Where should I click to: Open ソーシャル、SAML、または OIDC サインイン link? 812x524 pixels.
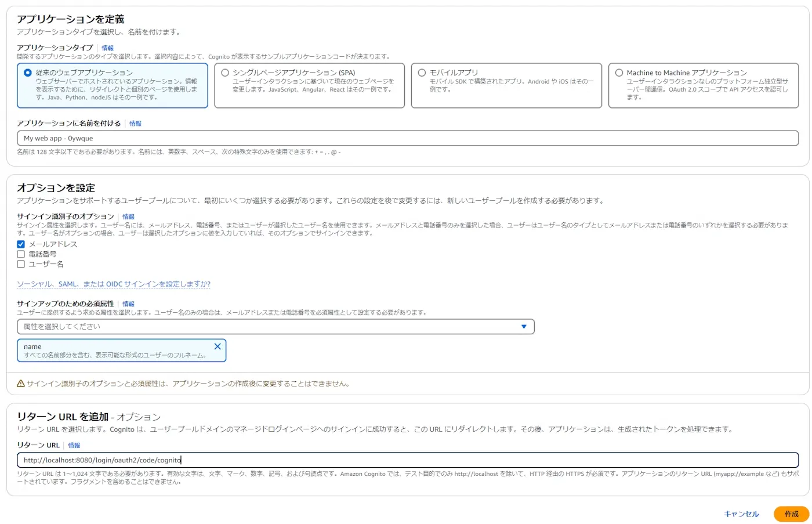coord(114,284)
